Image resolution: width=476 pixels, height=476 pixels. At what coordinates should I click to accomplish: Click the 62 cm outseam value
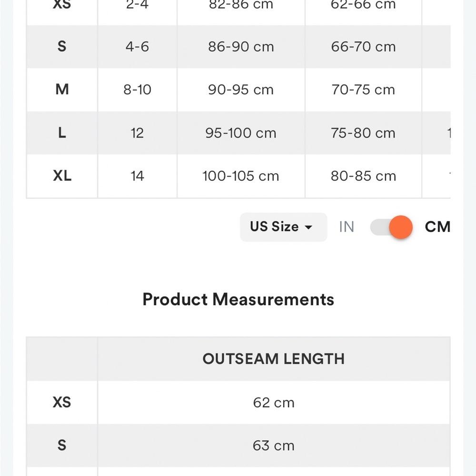[274, 403]
